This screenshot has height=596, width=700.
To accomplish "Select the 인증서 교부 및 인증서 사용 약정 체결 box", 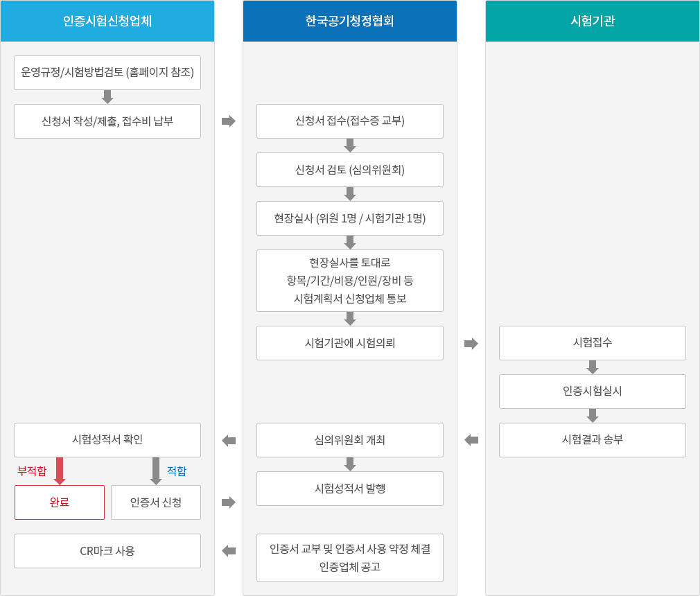I will 350,558.
